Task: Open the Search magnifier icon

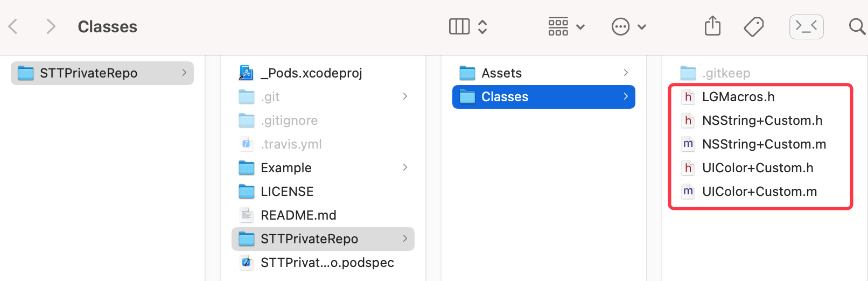Action: point(857,26)
